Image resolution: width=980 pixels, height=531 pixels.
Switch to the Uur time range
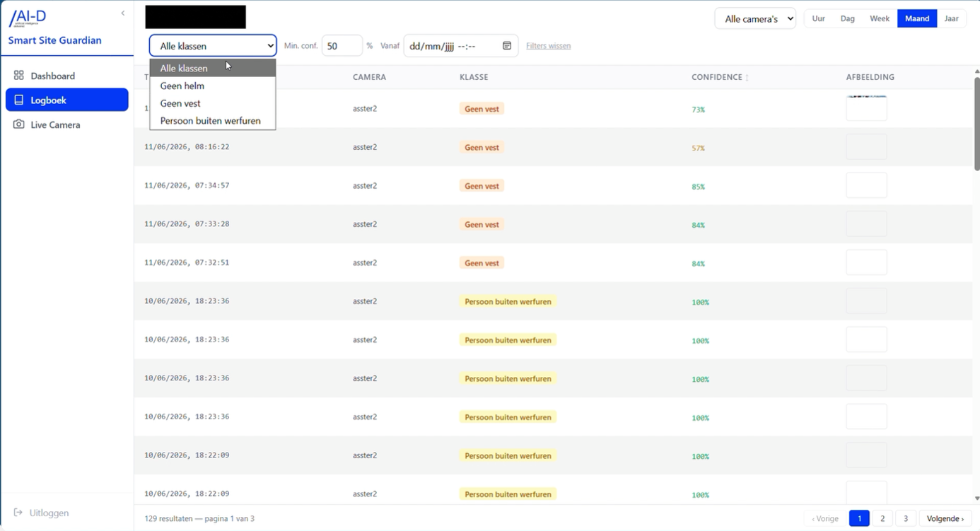[818, 19]
